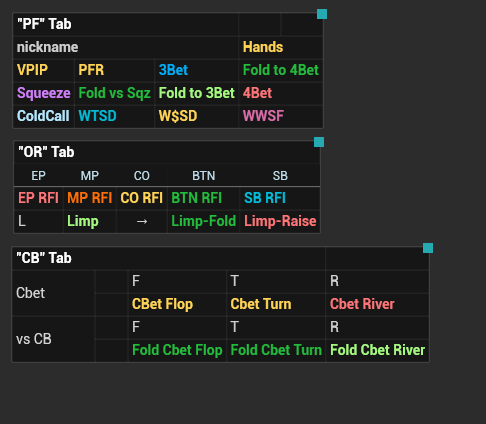The height and width of the screenshot is (424, 486).
Task: Select the Fold Cbet Flop stat
Action: pos(177,350)
